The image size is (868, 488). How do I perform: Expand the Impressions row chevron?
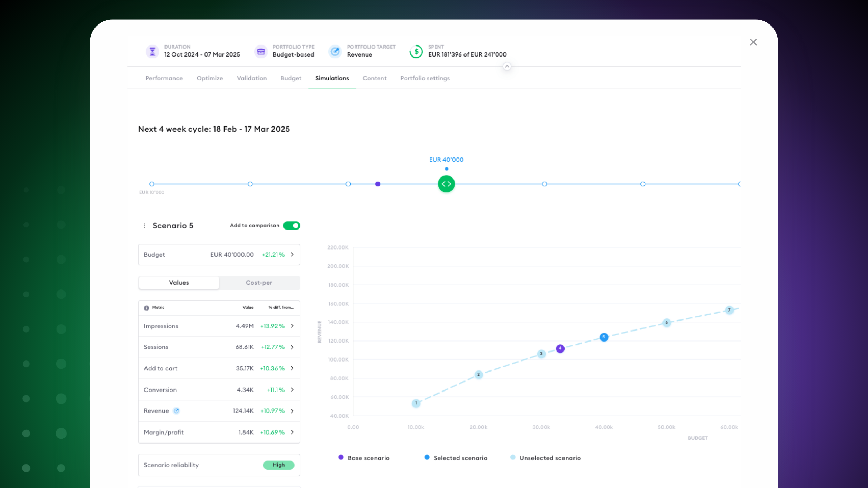(292, 326)
